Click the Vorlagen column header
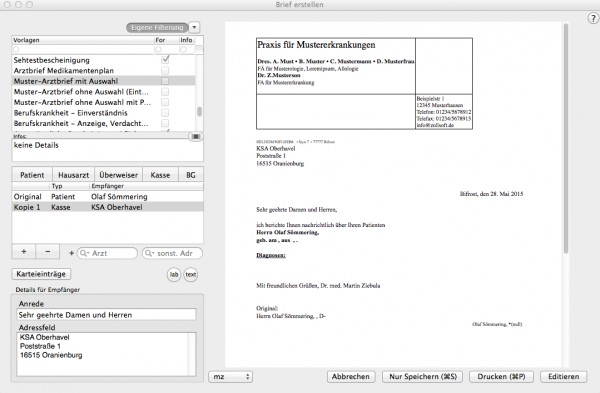This screenshot has width=600, height=393. pyautogui.click(x=83, y=40)
